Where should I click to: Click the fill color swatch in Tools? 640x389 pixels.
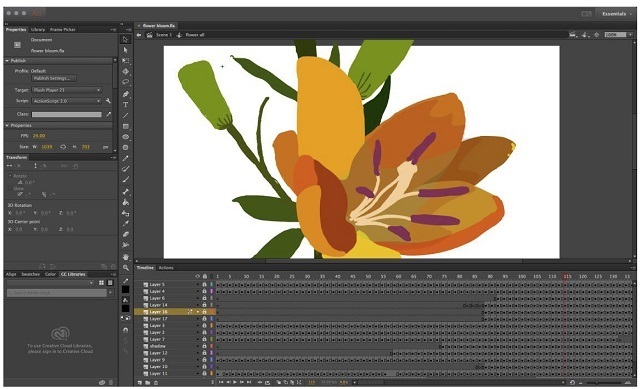[125, 308]
